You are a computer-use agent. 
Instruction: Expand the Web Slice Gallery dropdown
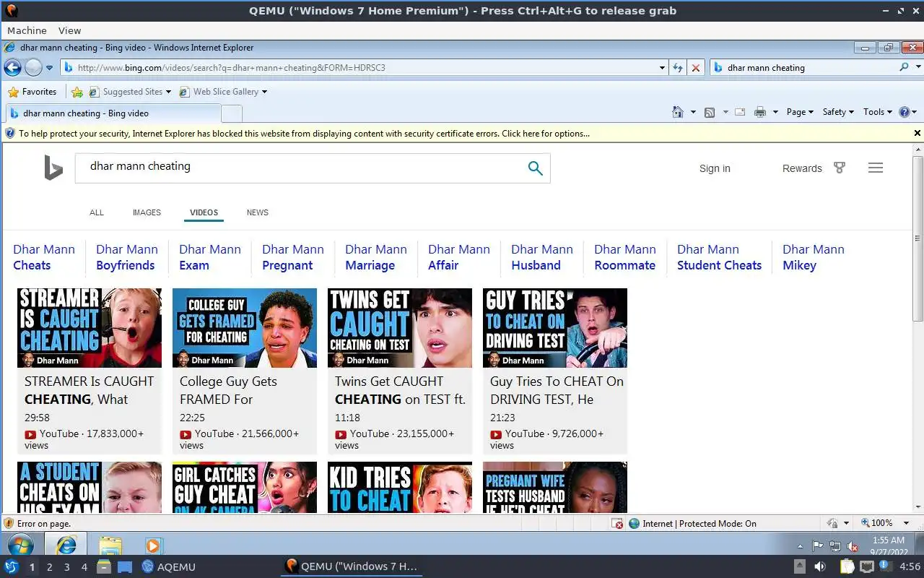pos(264,92)
